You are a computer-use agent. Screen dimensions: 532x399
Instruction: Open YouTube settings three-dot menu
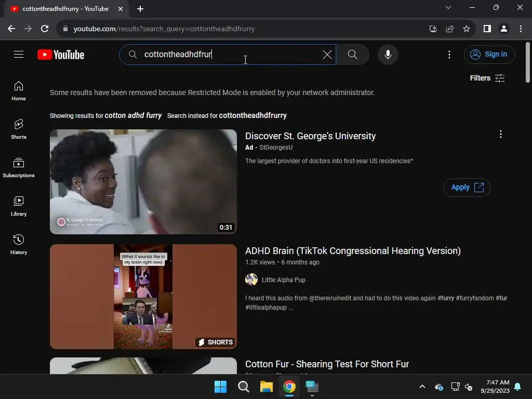click(x=449, y=54)
